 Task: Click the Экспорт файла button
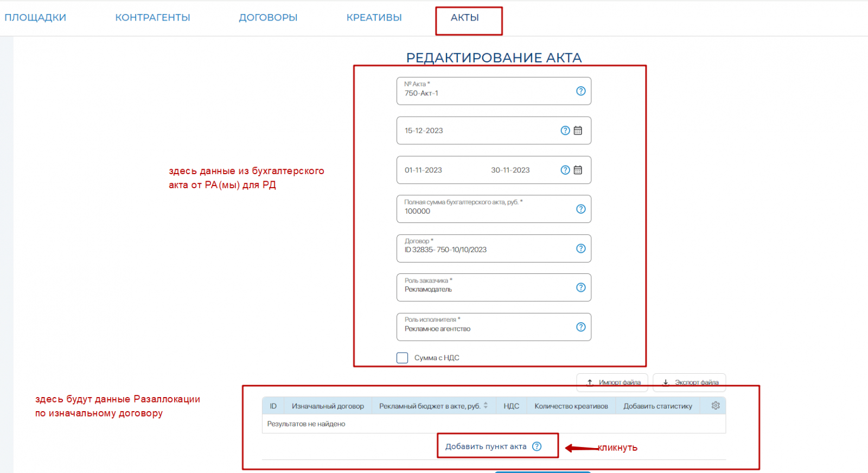click(x=690, y=382)
